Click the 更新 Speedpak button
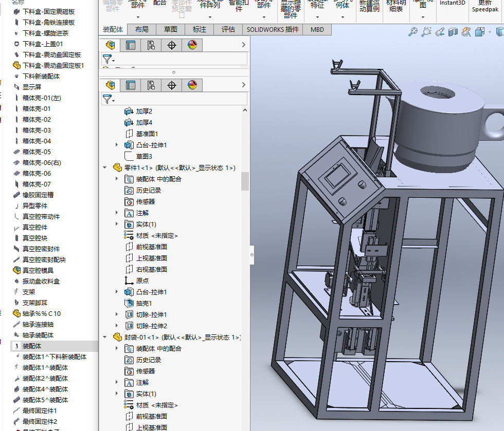This screenshot has height=431, width=504. tap(484, 6)
